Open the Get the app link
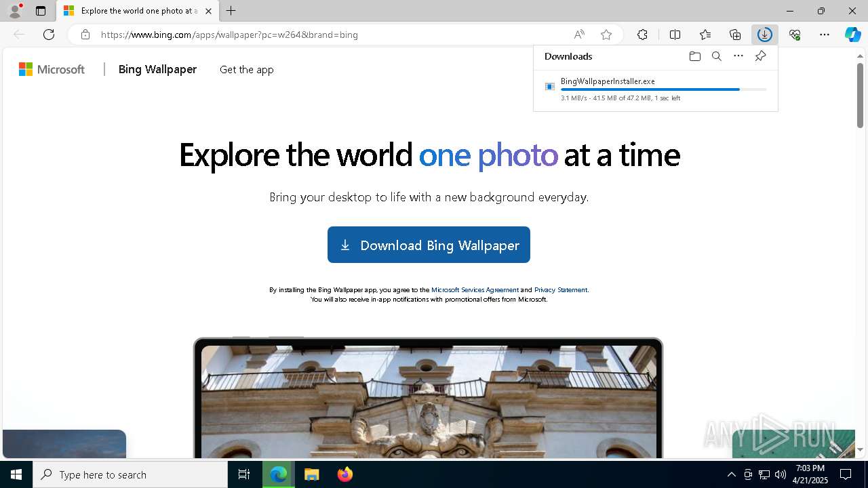This screenshot has height=488, width=868. [x=247, y=70]
